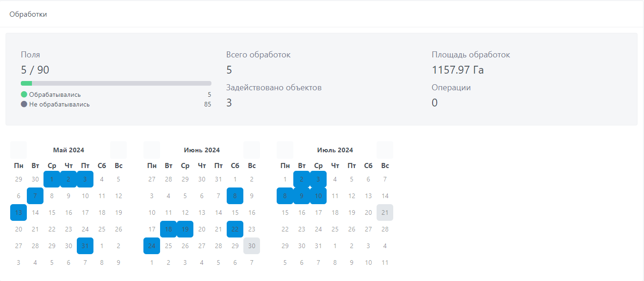This screenshot has height=281, width=644.
Task: Click gray-shaded day 30 in June calendar
Action: 252,246
